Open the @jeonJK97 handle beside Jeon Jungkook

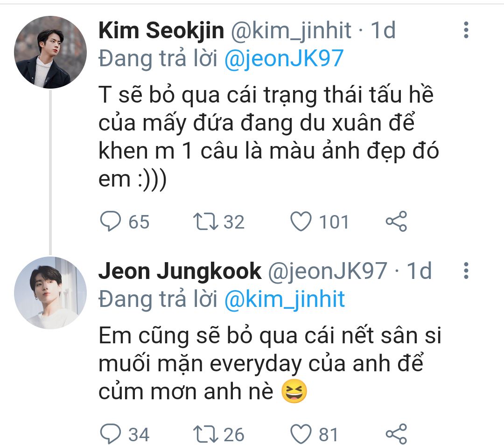coord(328,271)
